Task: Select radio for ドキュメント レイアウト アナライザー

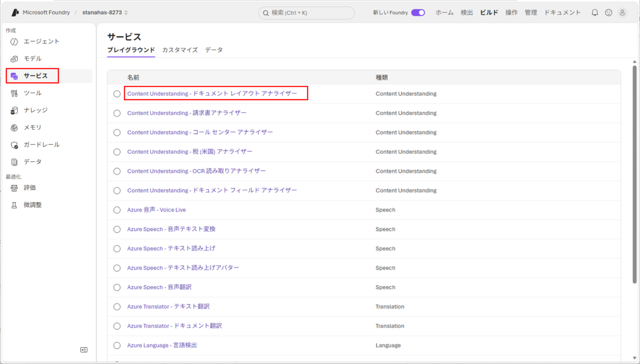Action: click(117, 94)
